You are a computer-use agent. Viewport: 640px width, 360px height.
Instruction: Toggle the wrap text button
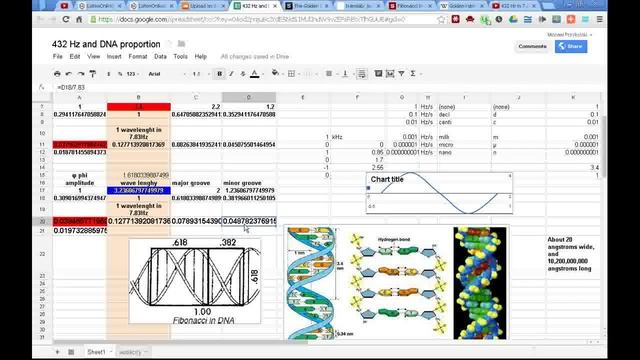[x=362, y=74]
